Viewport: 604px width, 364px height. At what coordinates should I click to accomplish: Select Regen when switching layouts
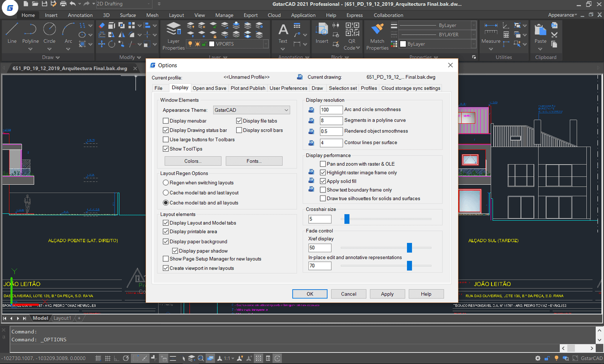point(166,183)
